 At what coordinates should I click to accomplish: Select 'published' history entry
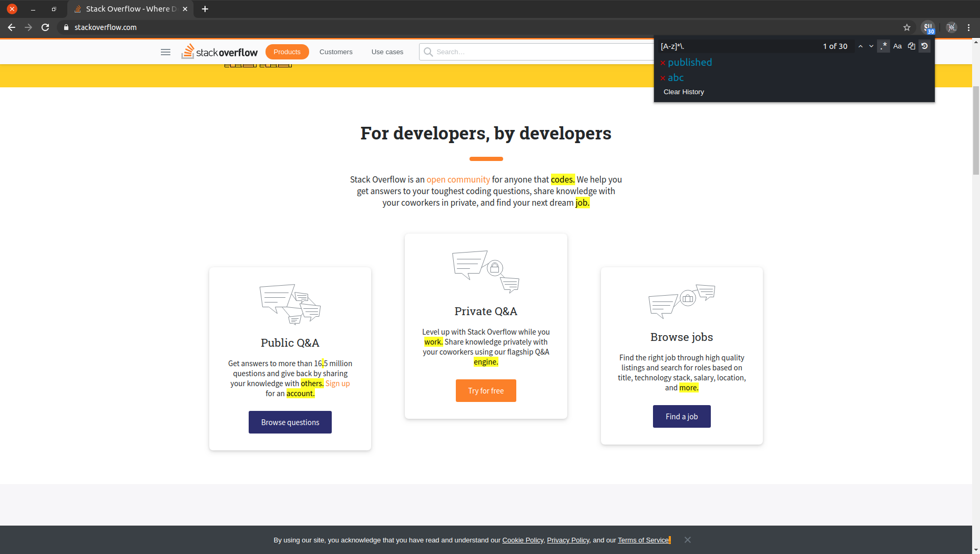click(x=690, y=63)
